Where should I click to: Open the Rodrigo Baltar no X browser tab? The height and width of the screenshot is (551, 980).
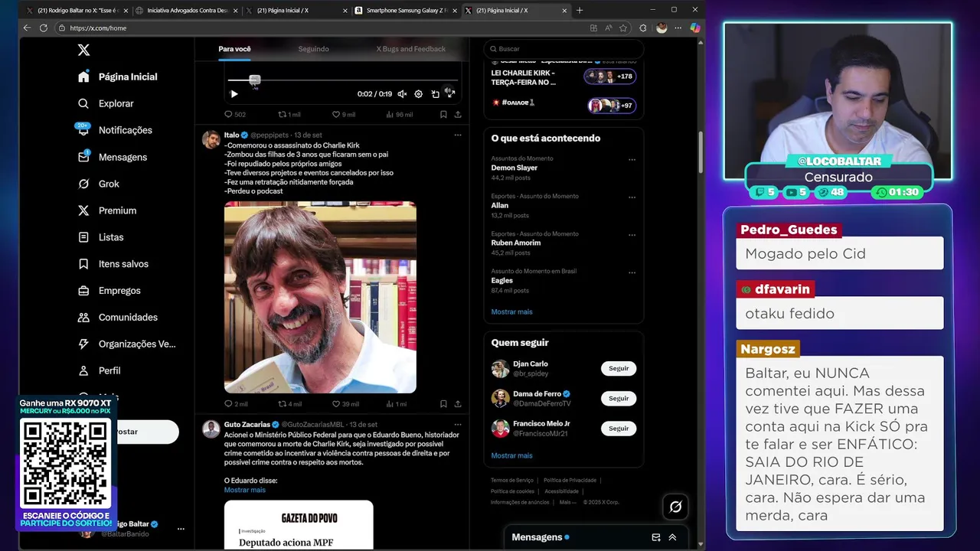[x=76, y=10]
